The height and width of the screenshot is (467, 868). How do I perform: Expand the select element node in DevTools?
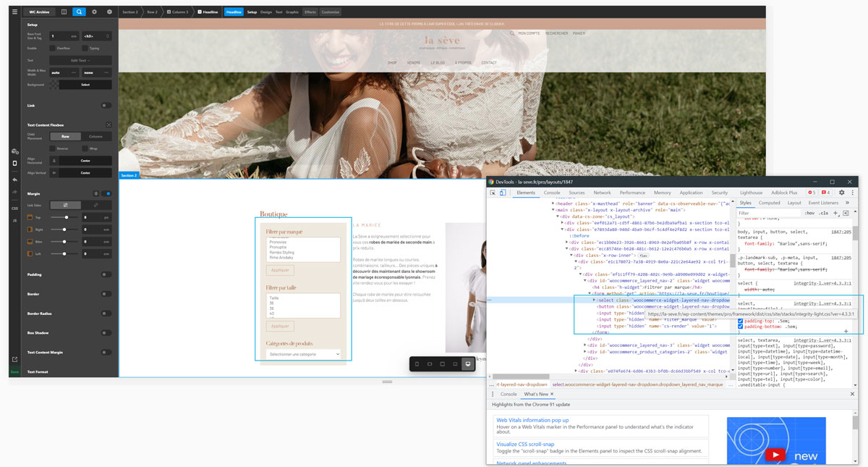tap(595, 300)
